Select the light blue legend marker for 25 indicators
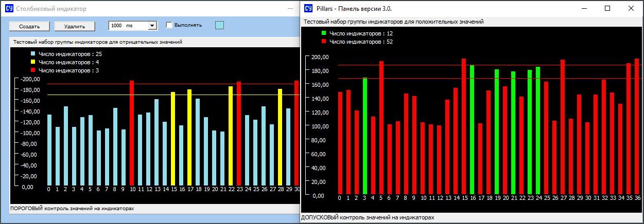The image size is (644, 224). pos(33,54)
